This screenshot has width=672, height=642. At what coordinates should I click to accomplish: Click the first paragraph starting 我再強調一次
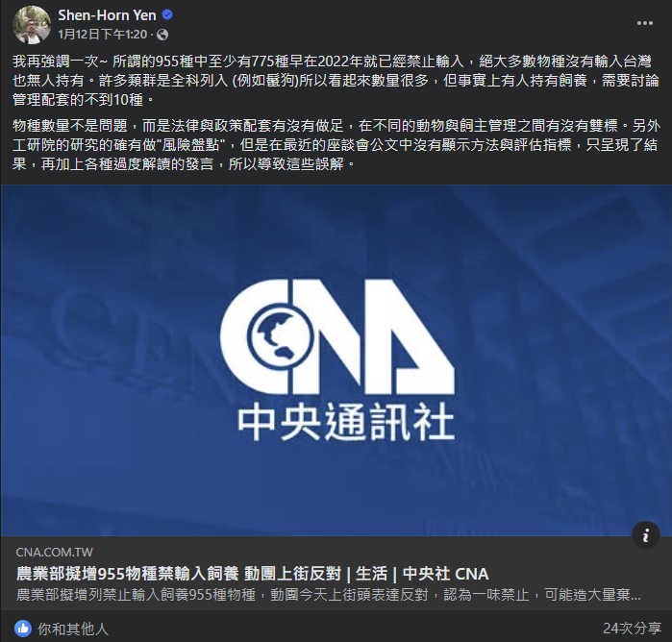336,81
